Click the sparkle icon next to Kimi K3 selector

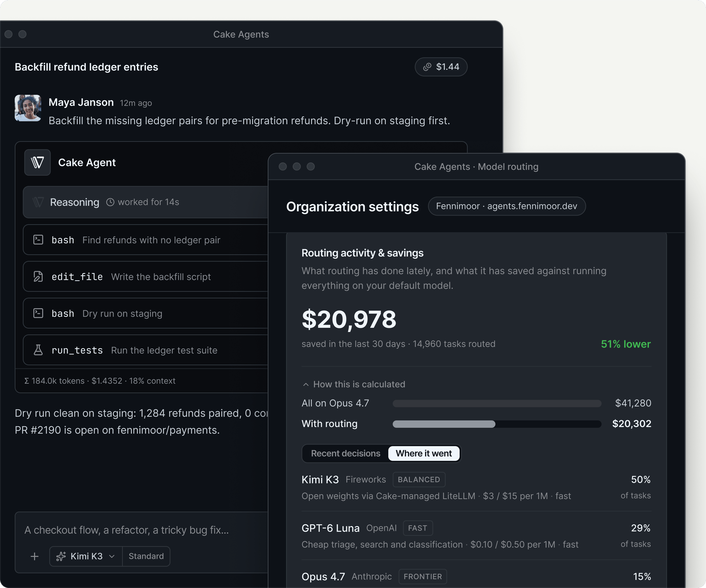coord(61,556)
